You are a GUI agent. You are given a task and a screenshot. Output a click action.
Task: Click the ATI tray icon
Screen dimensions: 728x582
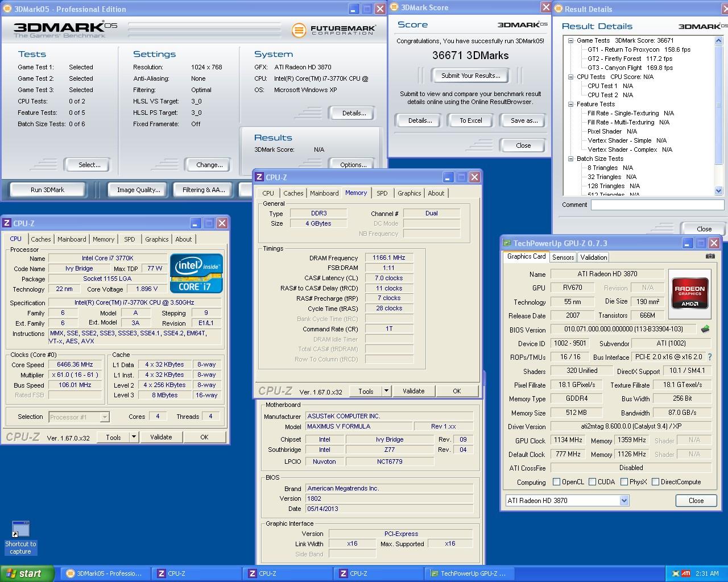point(686,573)
